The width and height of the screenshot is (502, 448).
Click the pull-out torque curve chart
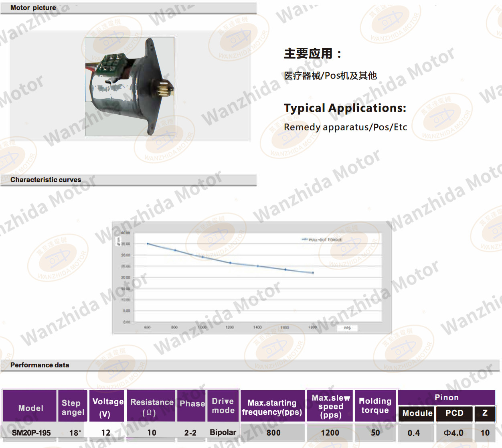pos(252,278)
